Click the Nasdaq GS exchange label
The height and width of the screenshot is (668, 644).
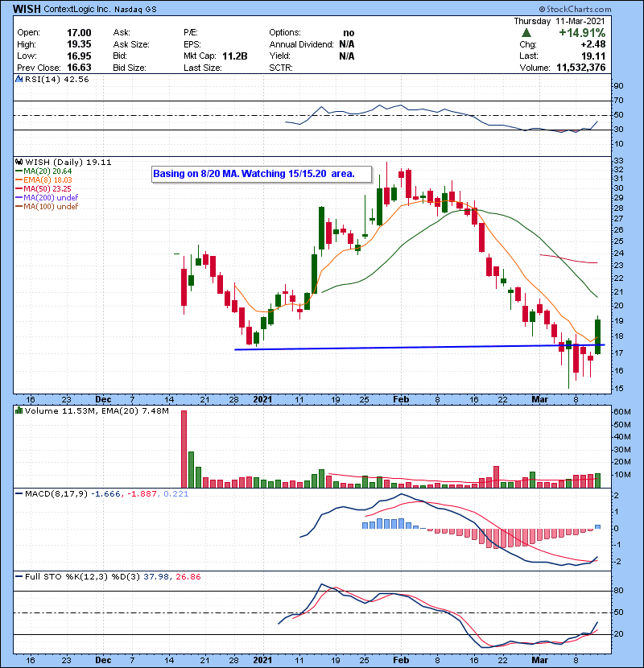(135, 10)
